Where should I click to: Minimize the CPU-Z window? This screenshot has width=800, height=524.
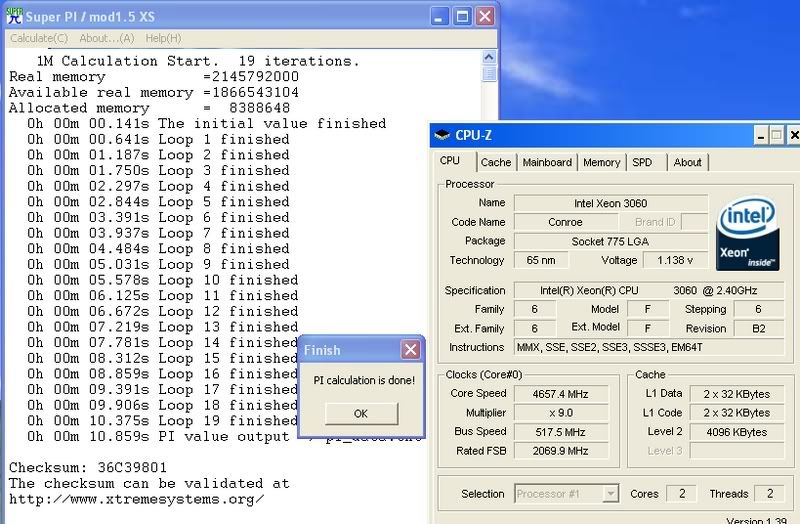pos(761,135)
